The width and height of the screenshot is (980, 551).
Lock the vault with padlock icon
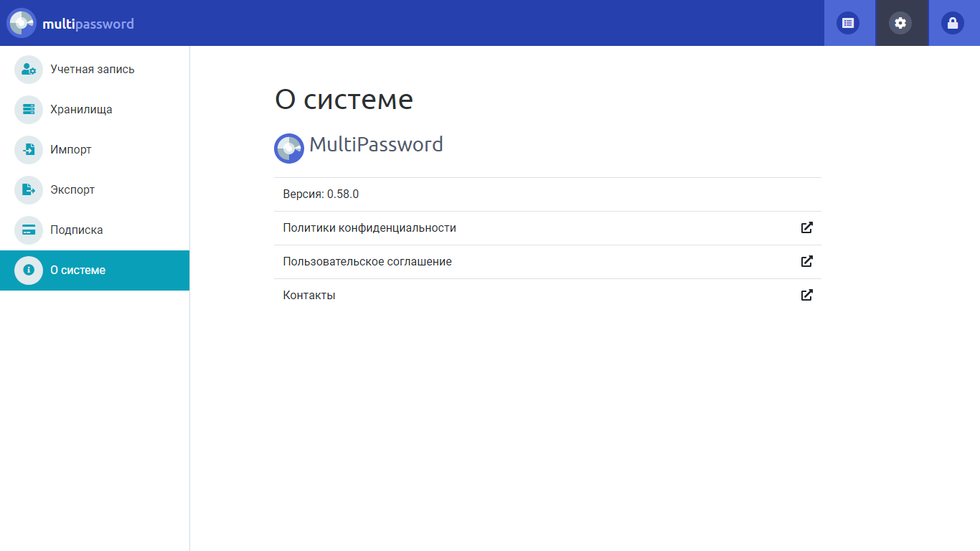coord(953,23)
